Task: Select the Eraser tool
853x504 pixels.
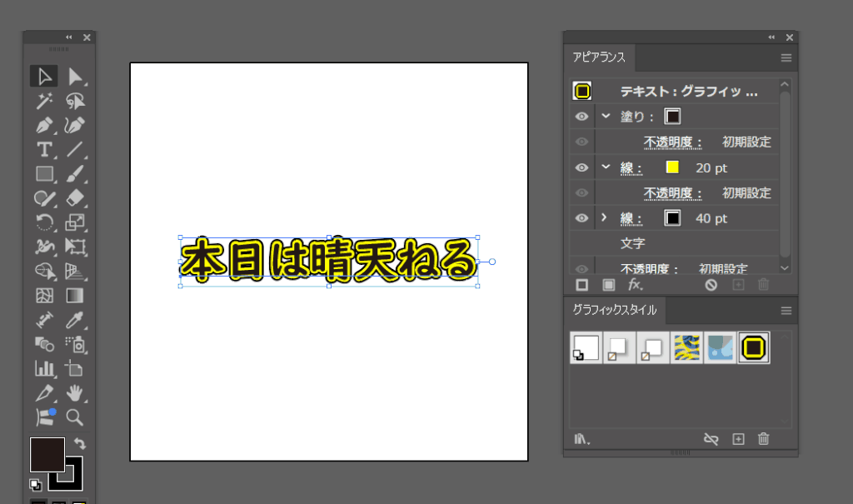Action: tap(76, 198)
